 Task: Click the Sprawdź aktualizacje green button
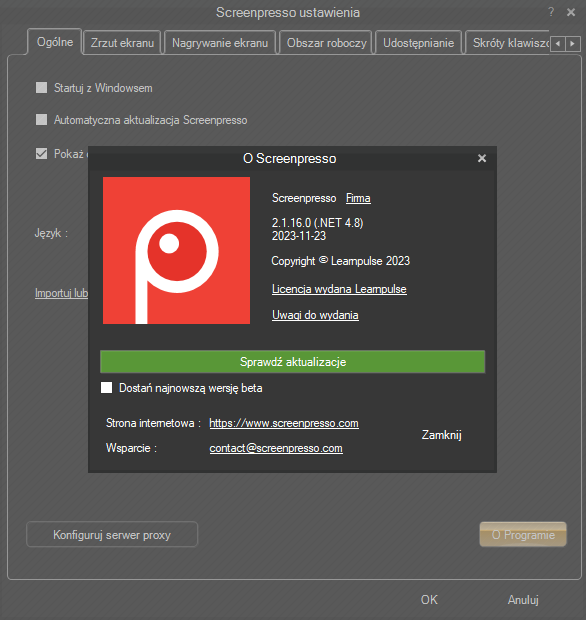click(293, 362)
